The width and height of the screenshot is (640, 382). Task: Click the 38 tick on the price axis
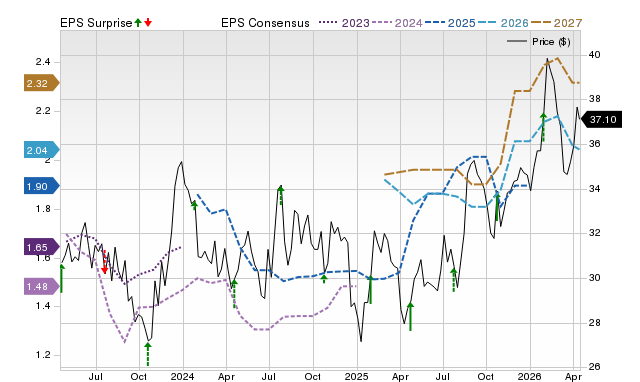pyautogui.click(x=594, y=99)
